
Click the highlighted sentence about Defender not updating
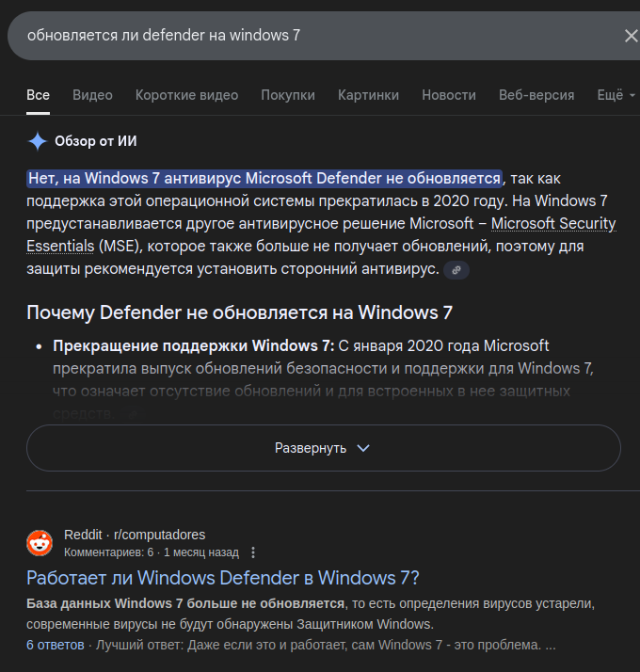click(x=264, y=178)
